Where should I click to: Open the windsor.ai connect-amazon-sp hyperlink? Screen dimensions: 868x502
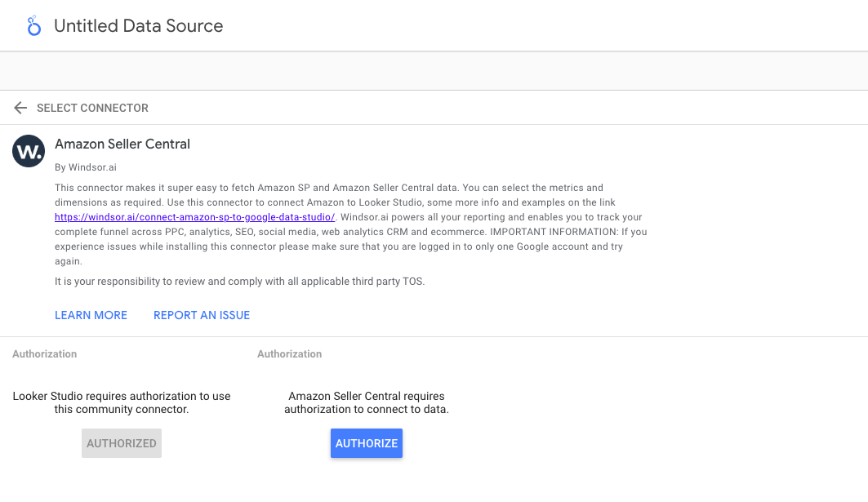click(x=195, y=217)
